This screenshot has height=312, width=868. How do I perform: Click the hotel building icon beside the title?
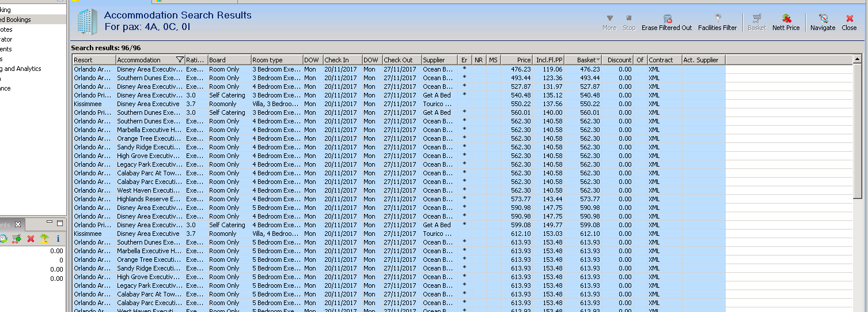click(88, 22)
